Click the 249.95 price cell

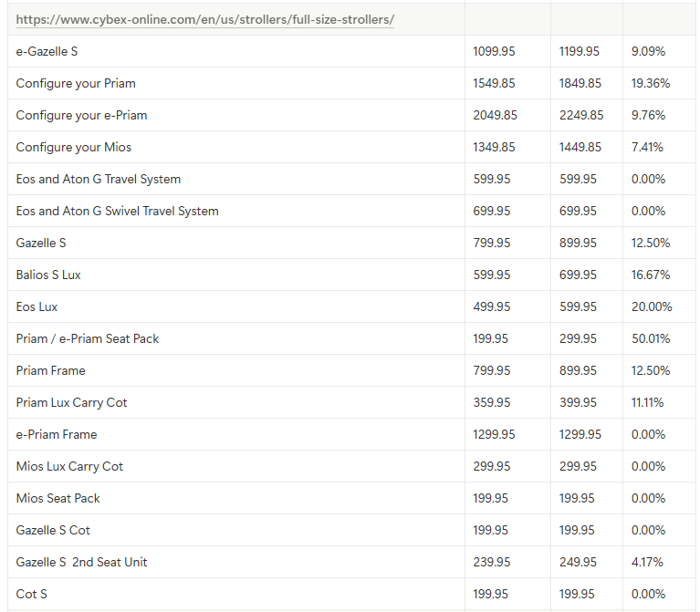click(x=587, y=562)
